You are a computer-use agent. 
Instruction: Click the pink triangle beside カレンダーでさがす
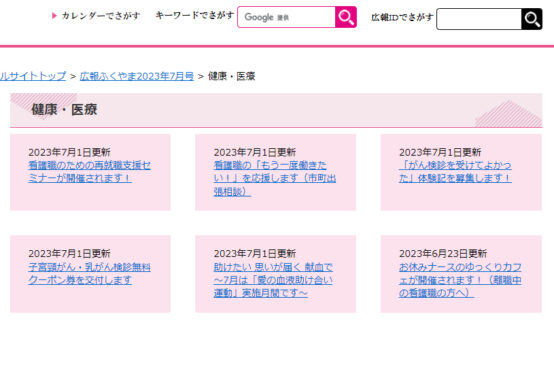[x=54, y=16]
